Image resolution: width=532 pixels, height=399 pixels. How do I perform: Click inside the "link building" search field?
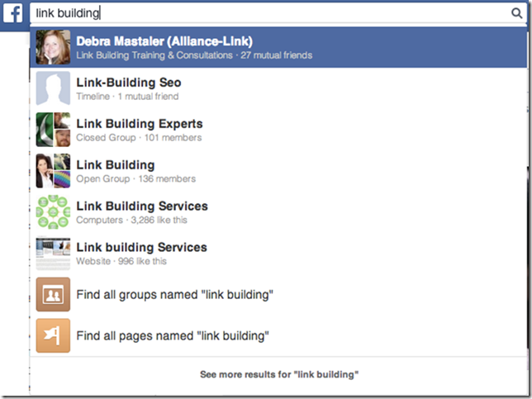click(x=264, y=13)
